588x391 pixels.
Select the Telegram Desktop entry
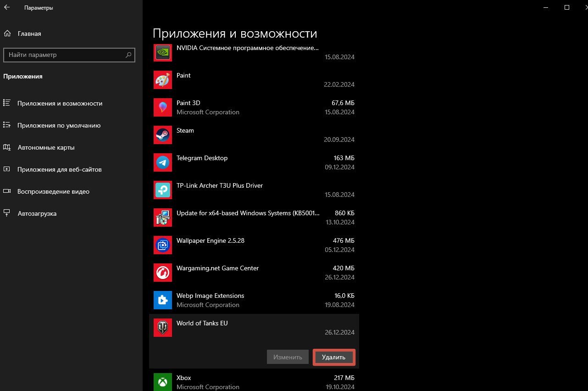tap(254, 162)
